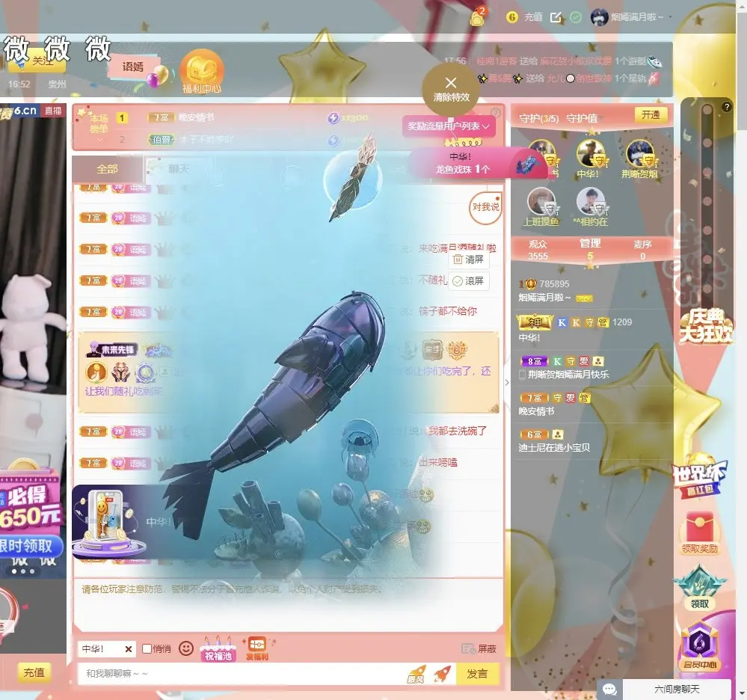Open guardian avatar **相约在
The image size is (747, 700).
pos(591,201)
